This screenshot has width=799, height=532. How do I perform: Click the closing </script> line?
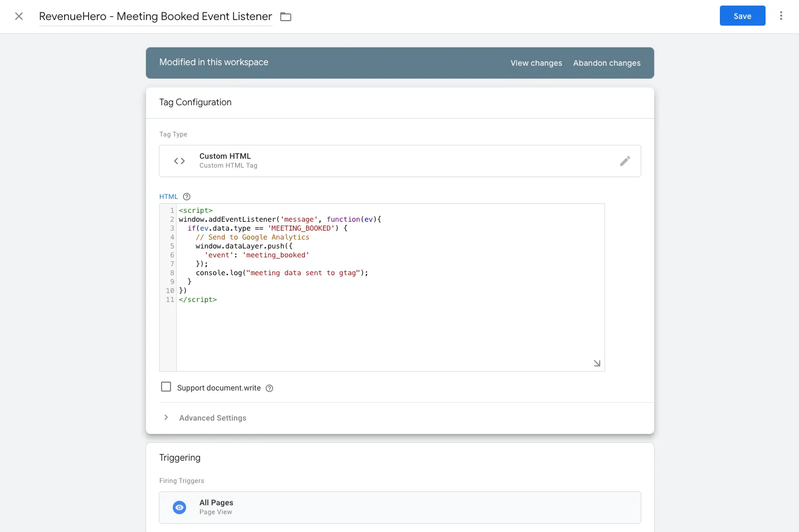click(x=198, y=300)
